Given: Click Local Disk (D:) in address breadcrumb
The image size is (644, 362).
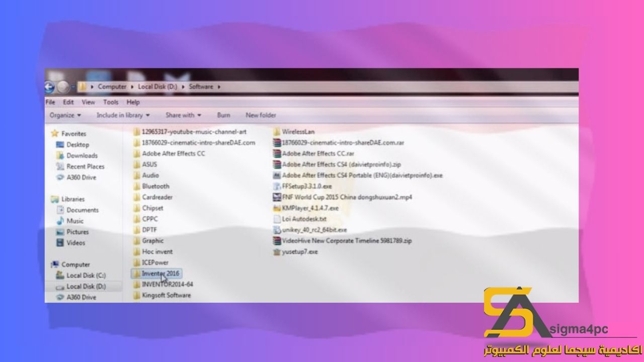Looking at the screenshot, I should pyautogui.click(x=157, y=87).
